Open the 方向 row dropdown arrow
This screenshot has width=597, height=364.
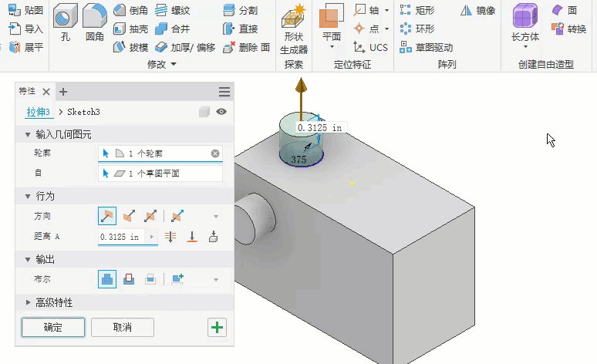pos(216,217)
